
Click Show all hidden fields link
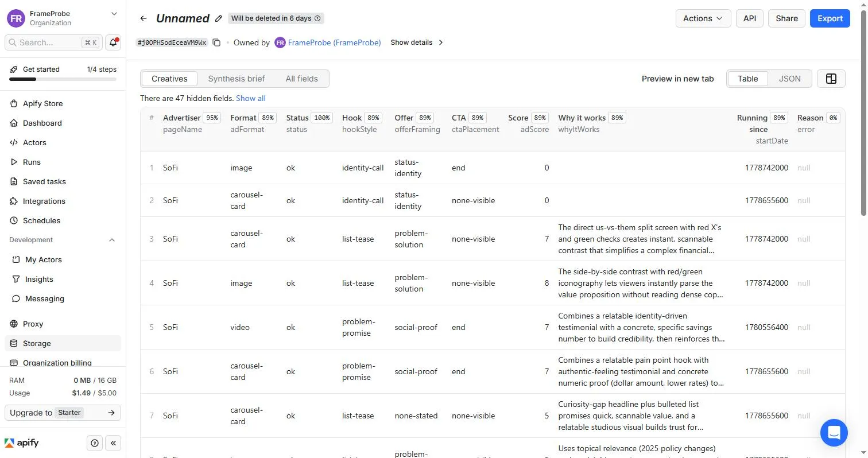click(251, 98)
